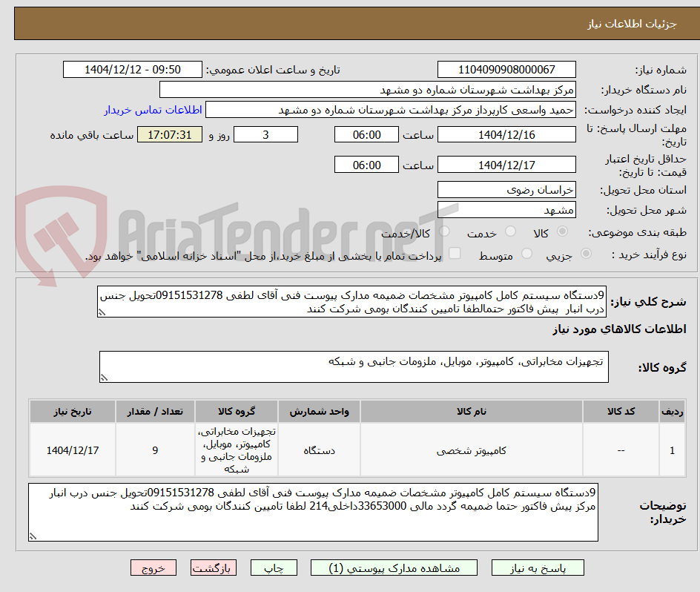The width and height of the screenshot is (700, 592).
Task: Click the 'دستگاه' unit cell
Action: click(x=319, y=450)
